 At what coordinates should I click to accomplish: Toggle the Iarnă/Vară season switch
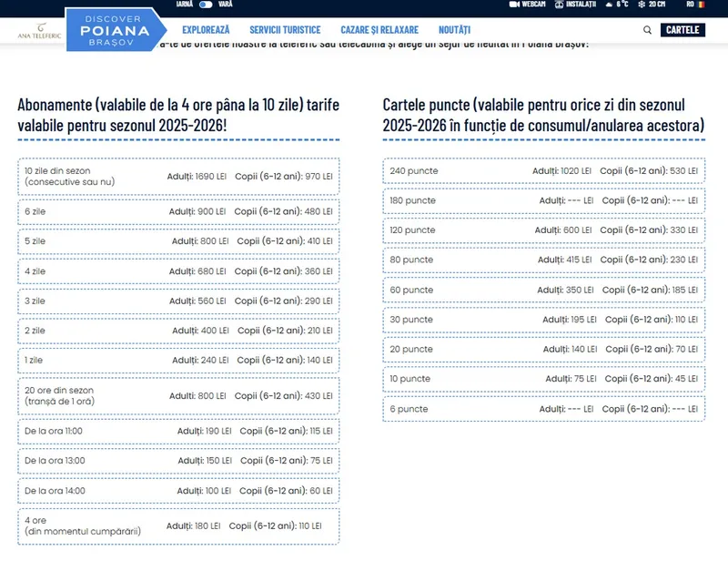point(206,5)
